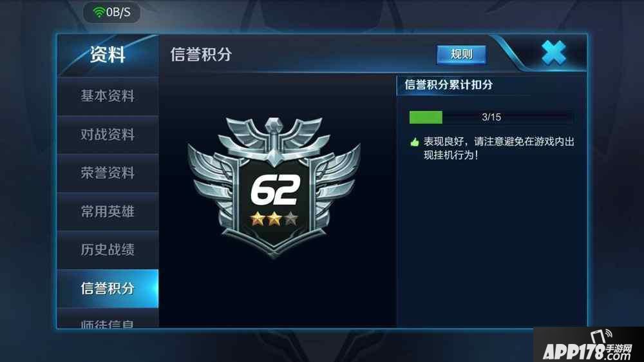Screen dimensions: 644x362
Task: Open the 荣誉资料 tab
Action: click(x=108, y=173)
